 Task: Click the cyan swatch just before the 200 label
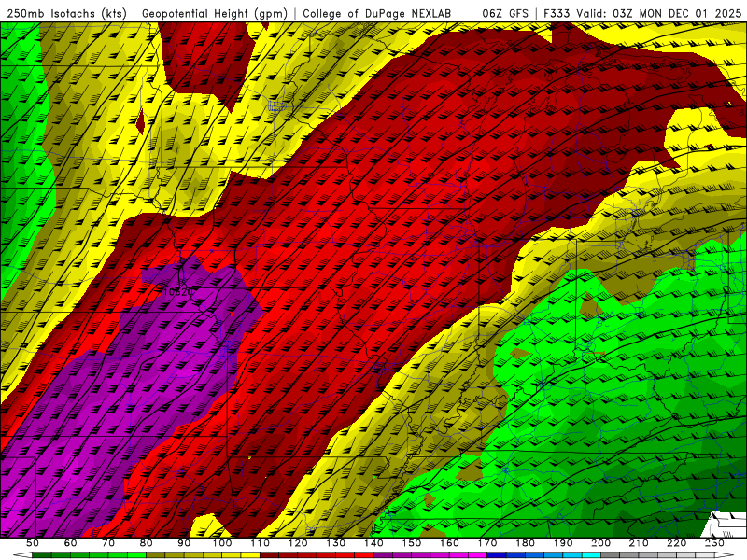click(x=592, y=554)
